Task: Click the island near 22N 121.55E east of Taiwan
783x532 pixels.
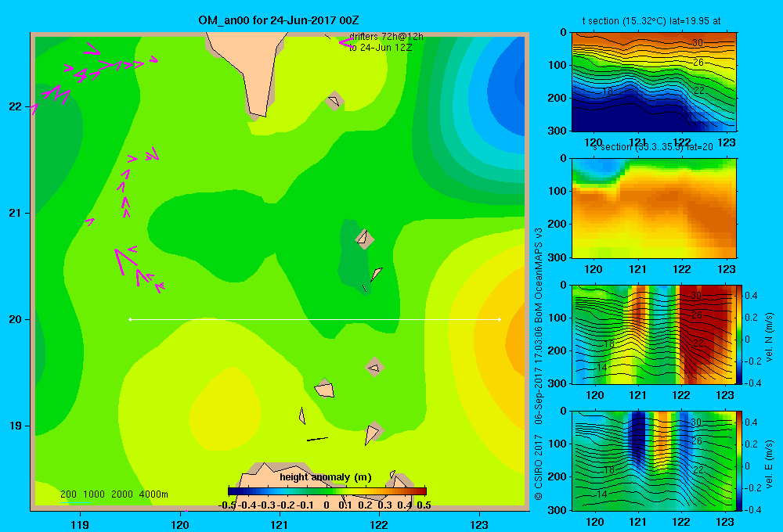Action: (334, 101)
